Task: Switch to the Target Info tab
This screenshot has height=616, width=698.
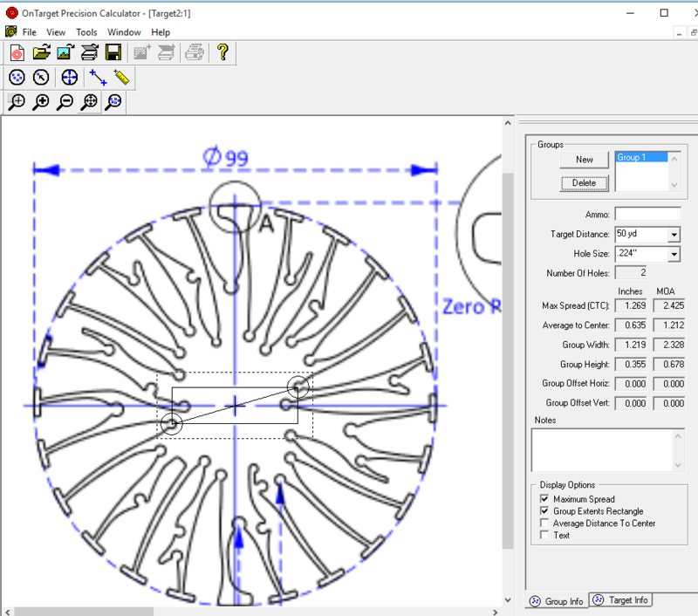Action: click(x=621, y=600)
